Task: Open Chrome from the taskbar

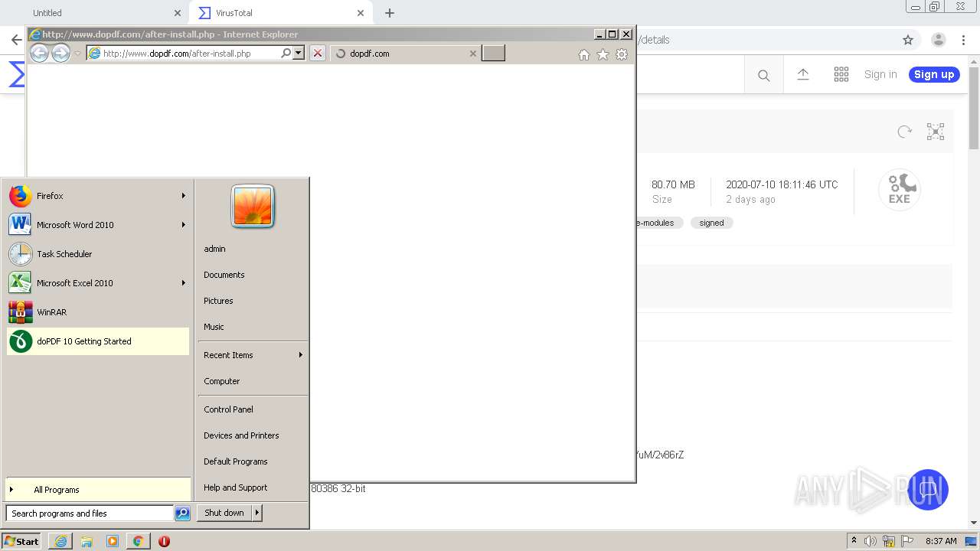Action: pyautogui.click(x=138, y=541)
